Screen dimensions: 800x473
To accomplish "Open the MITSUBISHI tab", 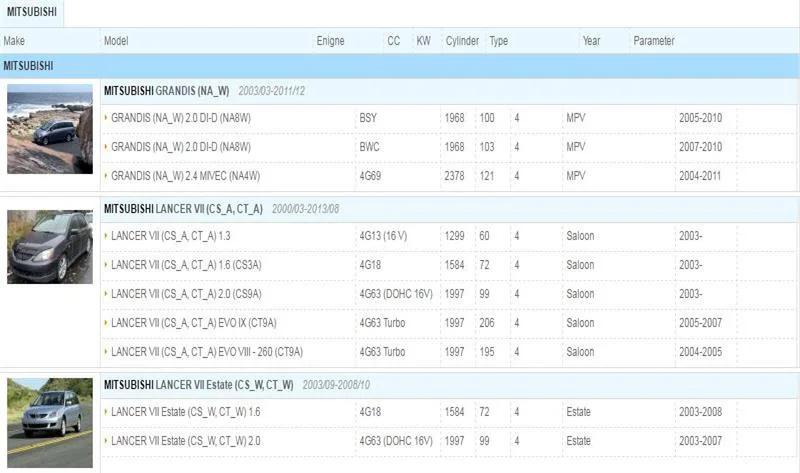I will [32, 12].
